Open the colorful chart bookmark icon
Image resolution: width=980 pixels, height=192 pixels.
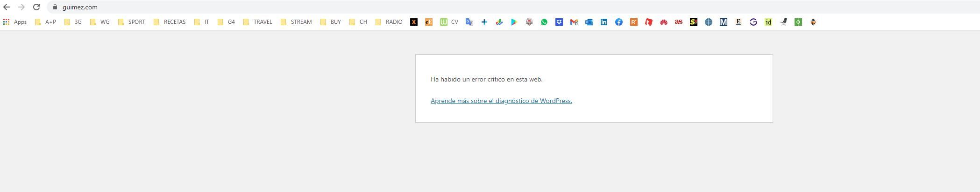pos(499,22)
